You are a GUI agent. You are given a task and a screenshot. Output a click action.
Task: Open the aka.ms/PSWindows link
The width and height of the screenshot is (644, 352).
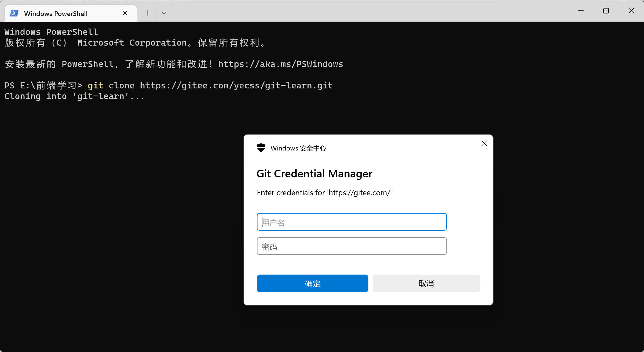click(x=280, y=64)
